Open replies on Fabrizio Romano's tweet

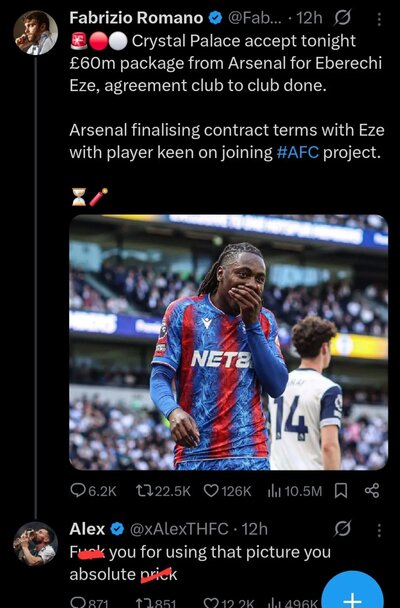pyautogui.click(x=93, y=491)
